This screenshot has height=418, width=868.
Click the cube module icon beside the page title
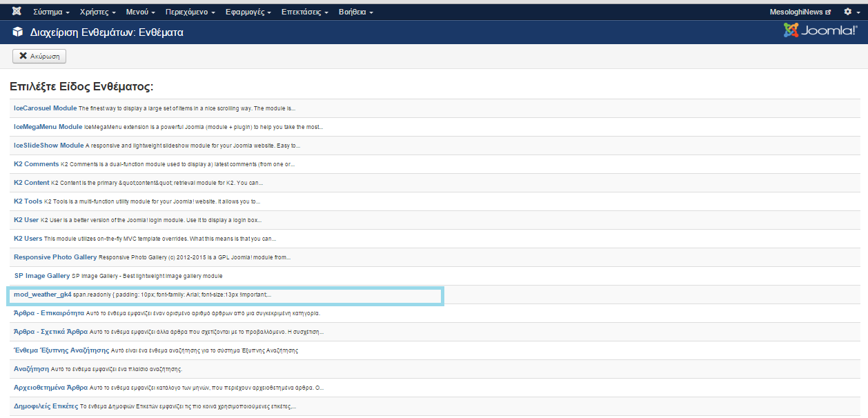point(19,32)
